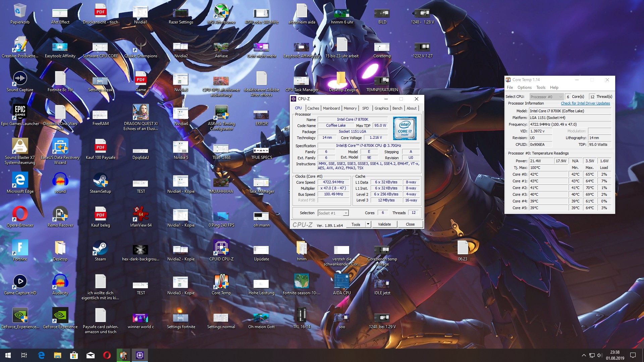This screenshot has width=644, height=362.
Task: Click the Core Temp VID value 1.3972 v
Action: click(x=540, y=131)
